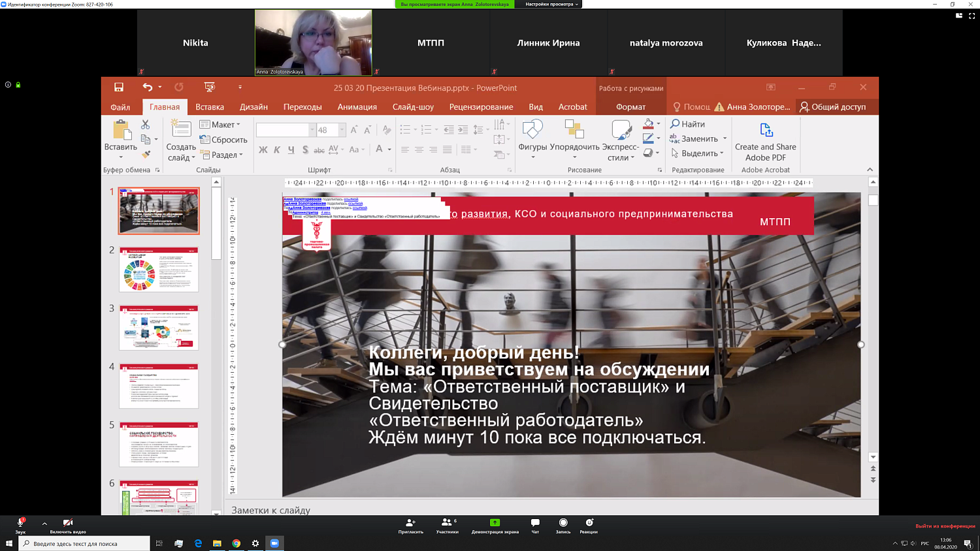Collapse the PowerPoint ribbon chevron

tap(870, 170)
